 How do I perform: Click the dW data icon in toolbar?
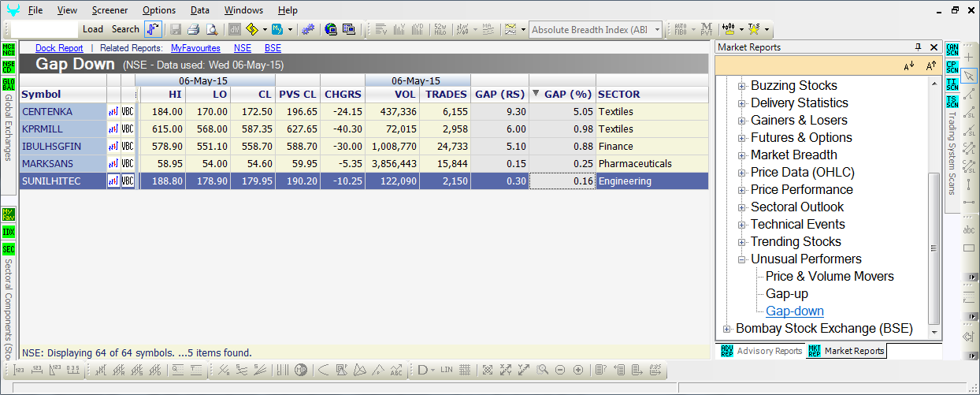[x=235, y=29]
